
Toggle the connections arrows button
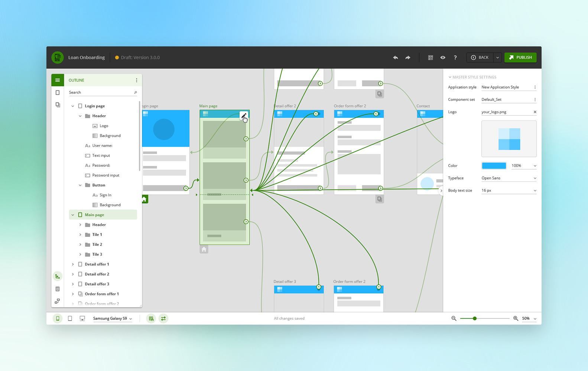point(163,318)
